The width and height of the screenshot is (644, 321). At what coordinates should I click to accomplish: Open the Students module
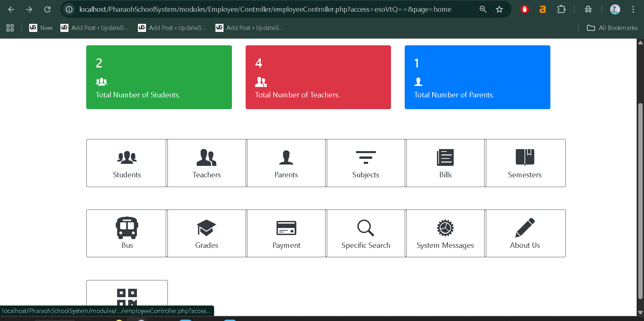coord(126,163)
